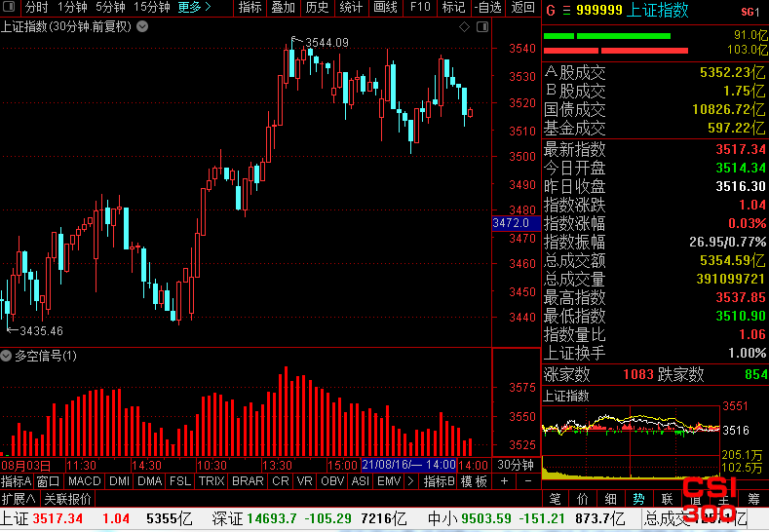
Task: Click the 21/08/16 14:00 time marker
Action: click(409, 465)
